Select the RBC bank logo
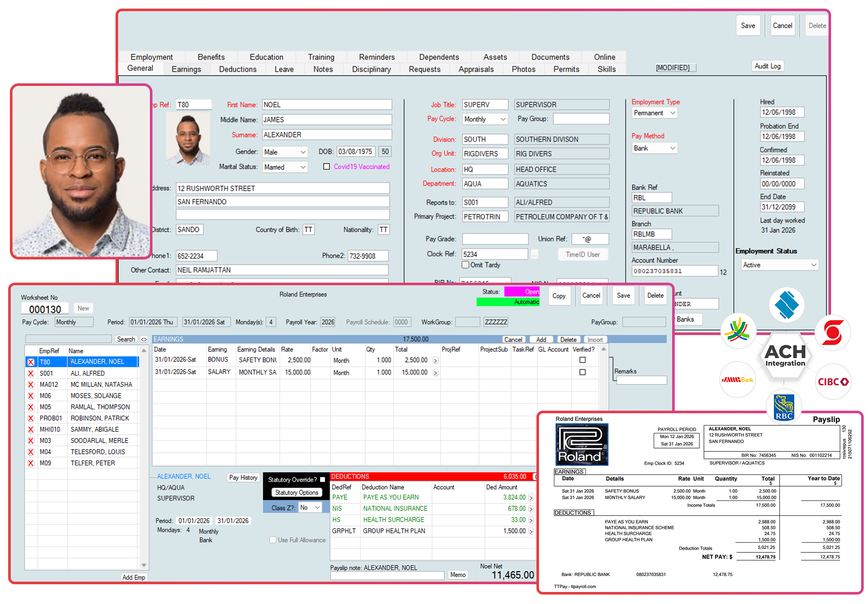The width and height of the screenshot is (868, 604). [x=785, y=406]
